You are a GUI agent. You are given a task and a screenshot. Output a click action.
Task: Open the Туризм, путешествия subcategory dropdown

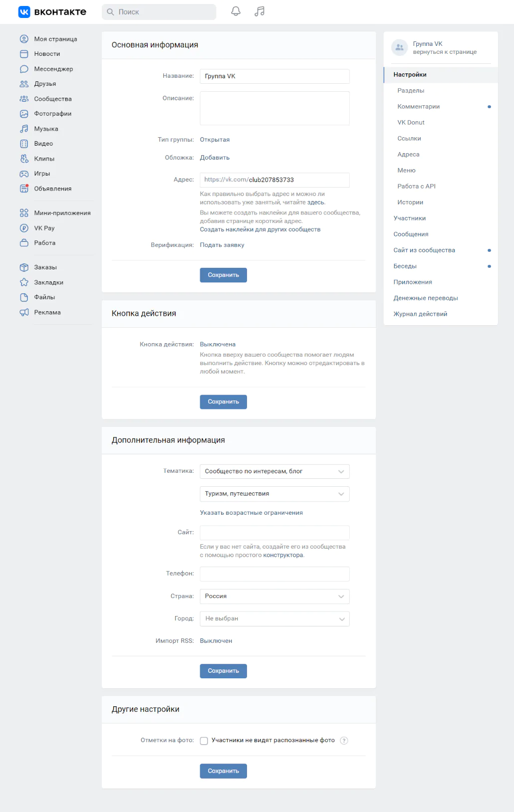click(x=274, y=494)
